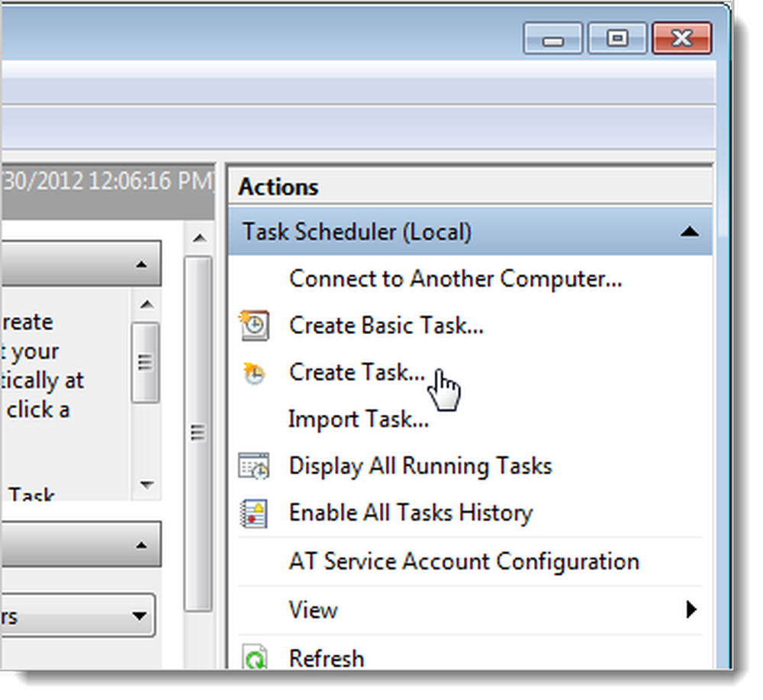
Task: Choose Create Basic Task action
Action: pos(386,326)
